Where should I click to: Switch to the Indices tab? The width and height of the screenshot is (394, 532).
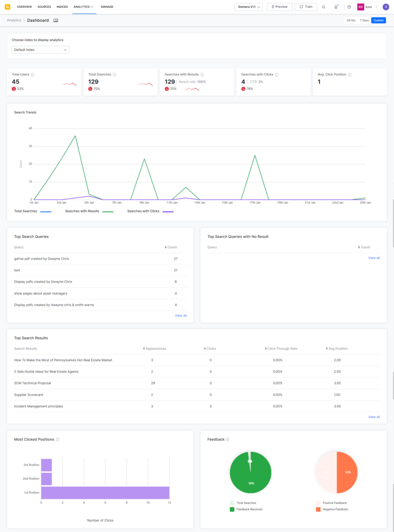point(62,7)
